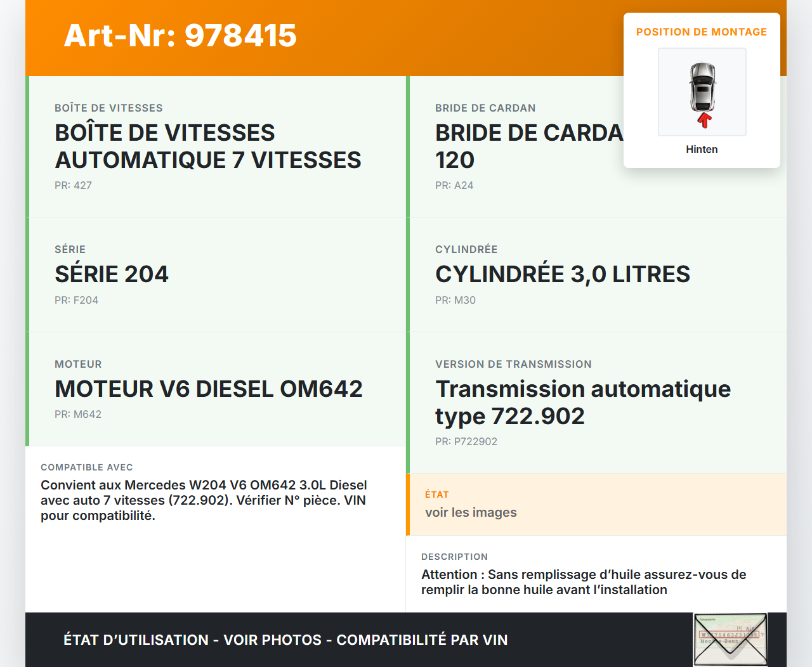Select the PR: F204 code
The height and width of the screenshot is (667, 812).
click(x=76, y=301)
